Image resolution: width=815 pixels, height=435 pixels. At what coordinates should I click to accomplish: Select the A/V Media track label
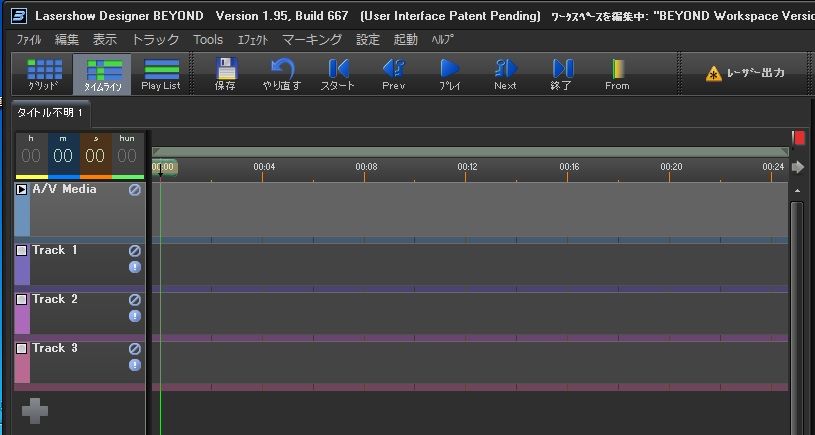(x=64, y=189)
